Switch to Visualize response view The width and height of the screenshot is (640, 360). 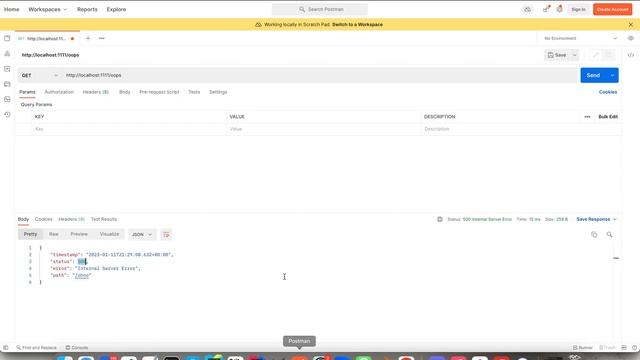point(109,234)
